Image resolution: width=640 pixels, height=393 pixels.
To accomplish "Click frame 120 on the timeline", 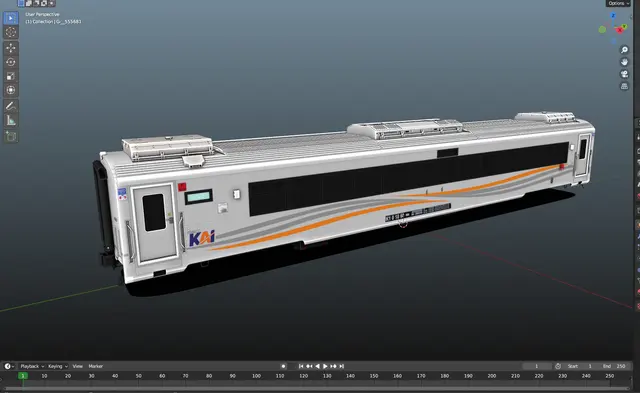I will coord(303,376).
